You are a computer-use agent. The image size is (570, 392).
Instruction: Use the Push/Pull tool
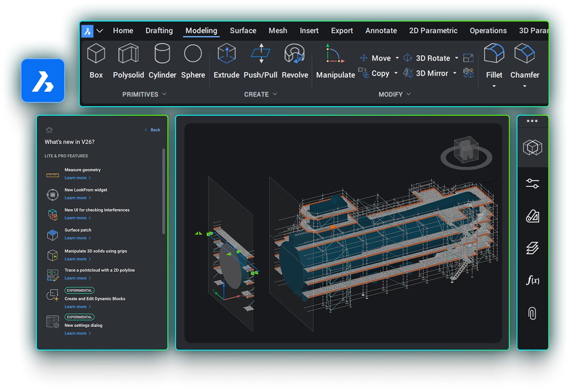tap(260, 54)
